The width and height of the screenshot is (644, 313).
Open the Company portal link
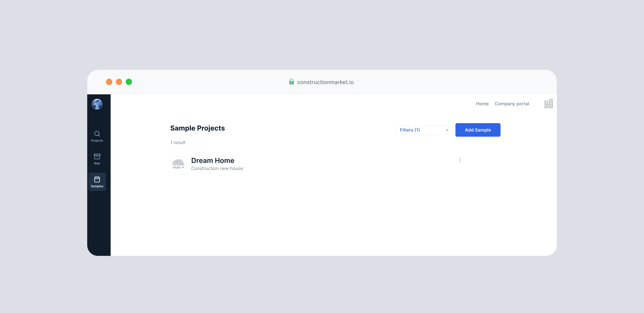[x=512, y=104]
